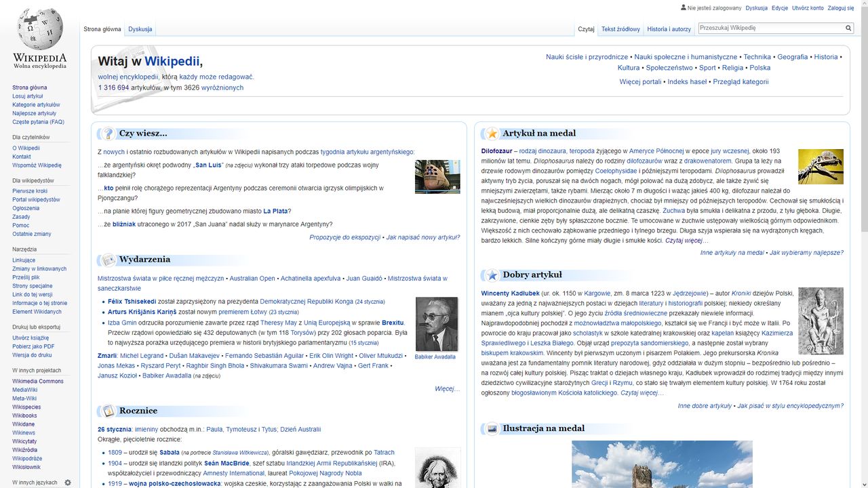
Task: Click the '26 stycznia' date link
Action: 115,430
